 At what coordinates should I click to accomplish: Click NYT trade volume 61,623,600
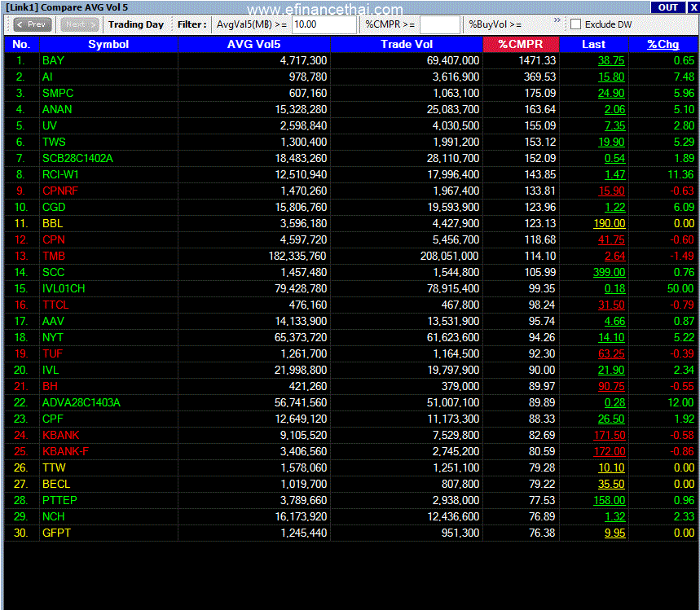point(453,337)
